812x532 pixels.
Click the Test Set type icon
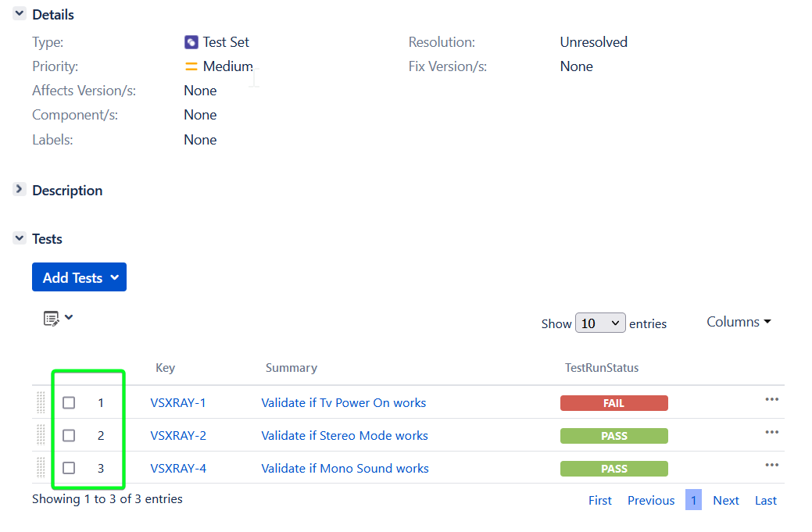[x=191, y=41]
